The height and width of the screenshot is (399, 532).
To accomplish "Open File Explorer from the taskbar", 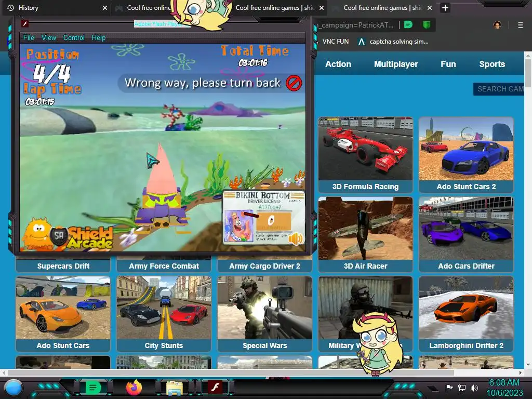I will [x=174, y=388].
